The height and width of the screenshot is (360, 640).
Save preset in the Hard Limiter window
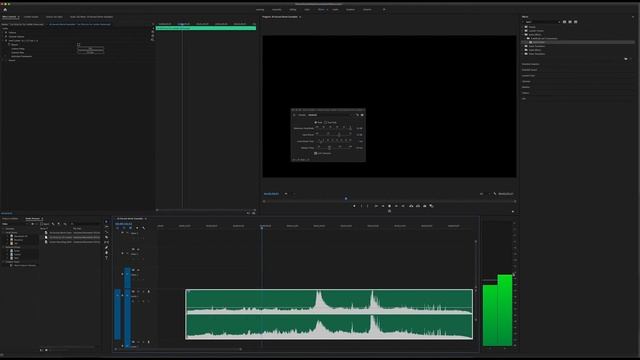[x=357, y=115]
